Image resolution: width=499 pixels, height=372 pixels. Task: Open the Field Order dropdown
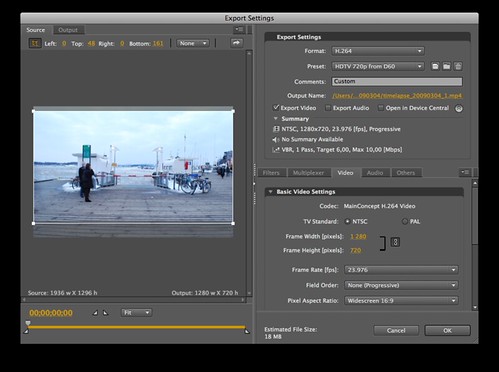coord(401,285)
